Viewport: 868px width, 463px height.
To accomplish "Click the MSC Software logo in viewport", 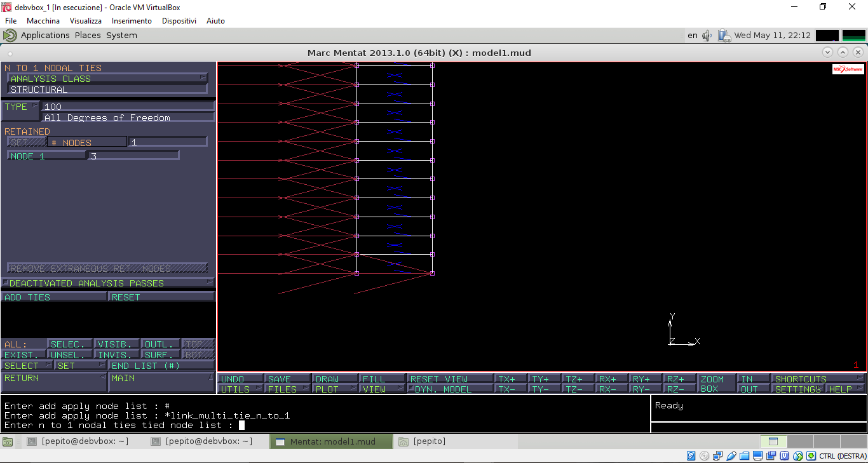I will [x=848, y=69].
